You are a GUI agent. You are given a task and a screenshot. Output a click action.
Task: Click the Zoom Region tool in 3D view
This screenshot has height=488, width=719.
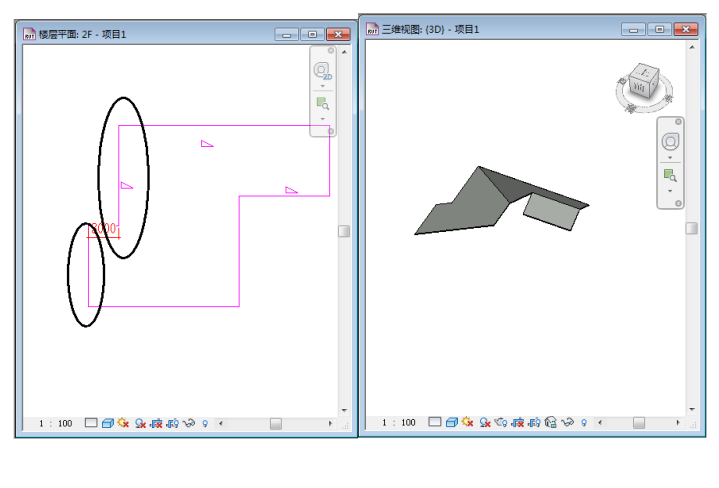tap(670, 175)
